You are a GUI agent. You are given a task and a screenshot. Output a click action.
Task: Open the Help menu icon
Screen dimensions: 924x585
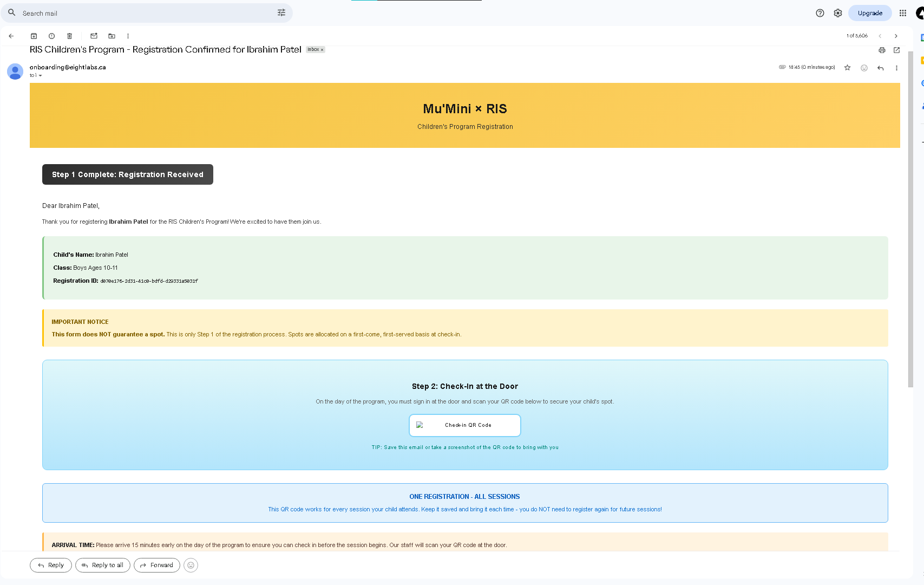pos(820,12)
